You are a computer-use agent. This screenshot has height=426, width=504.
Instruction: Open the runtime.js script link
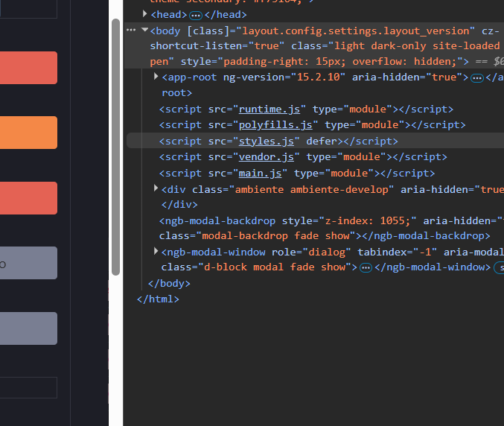261,109
